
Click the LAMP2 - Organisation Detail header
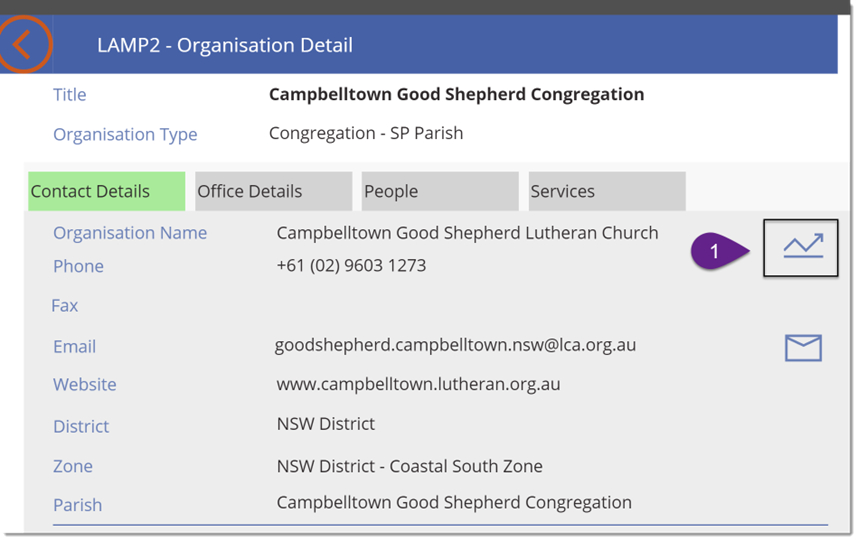point(225,45)
